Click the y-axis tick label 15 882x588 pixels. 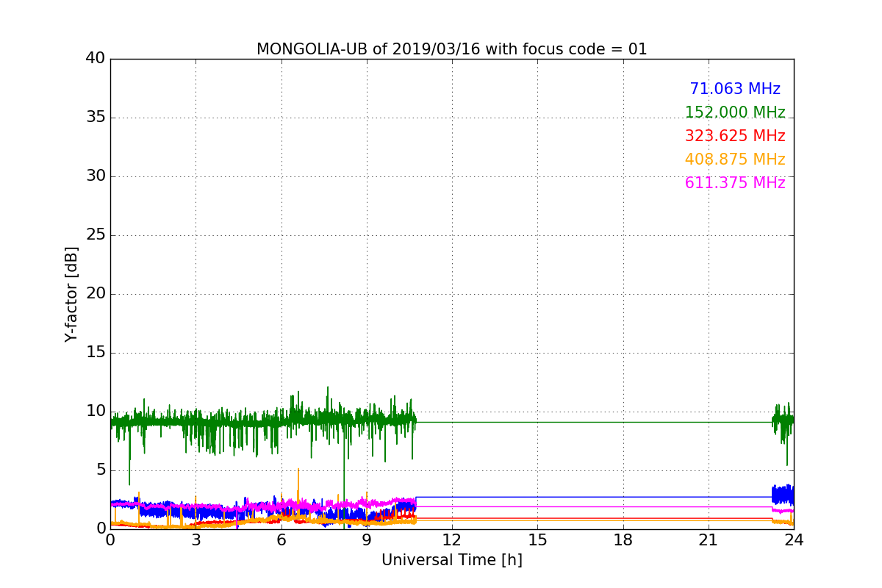point(96,352)
